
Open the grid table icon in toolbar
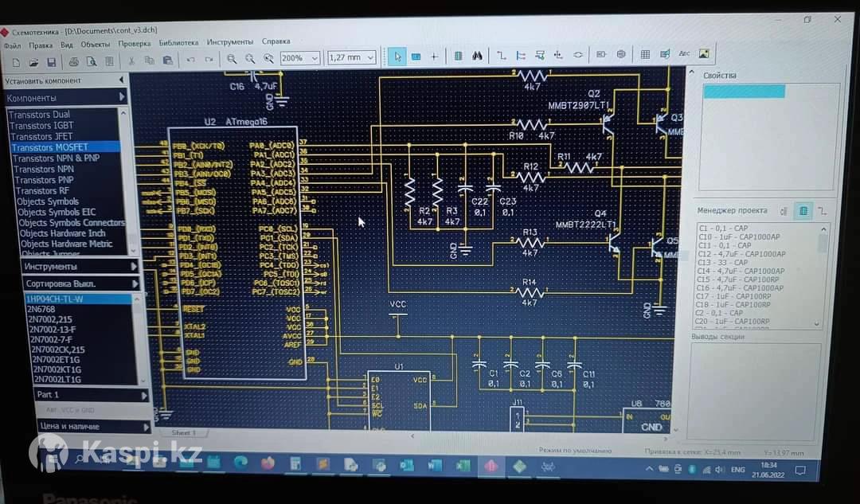[x=645, y=54]
